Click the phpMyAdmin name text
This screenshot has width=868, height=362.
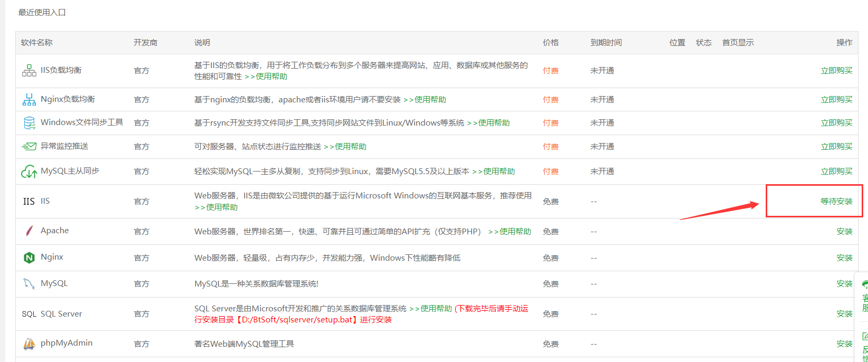pyautogui.click(x=66, y=343)
